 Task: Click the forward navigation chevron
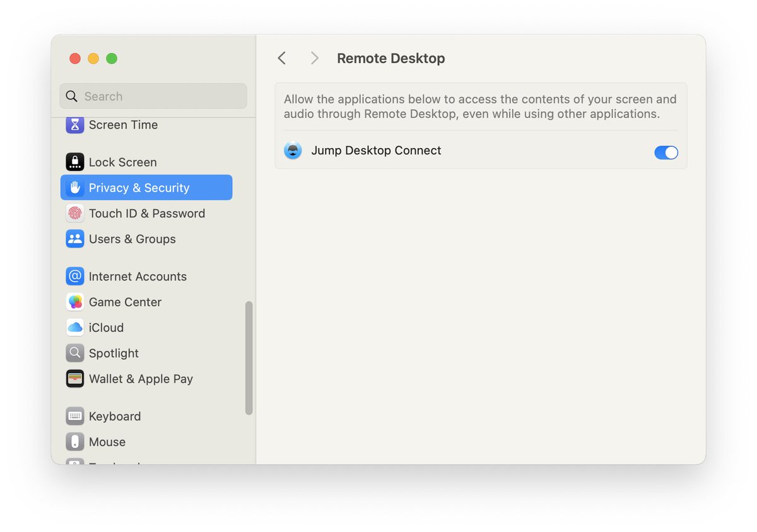(314, 57)
